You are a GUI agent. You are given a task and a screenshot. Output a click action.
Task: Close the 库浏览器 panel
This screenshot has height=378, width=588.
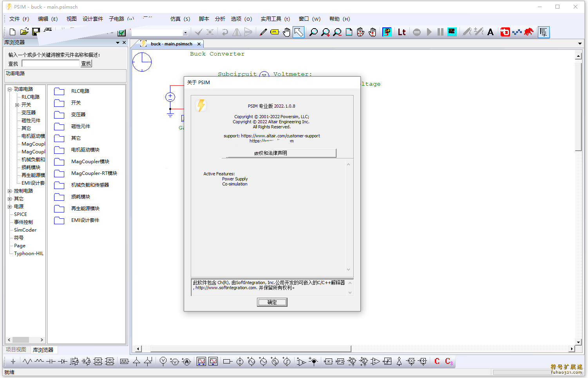click(124, 43)
